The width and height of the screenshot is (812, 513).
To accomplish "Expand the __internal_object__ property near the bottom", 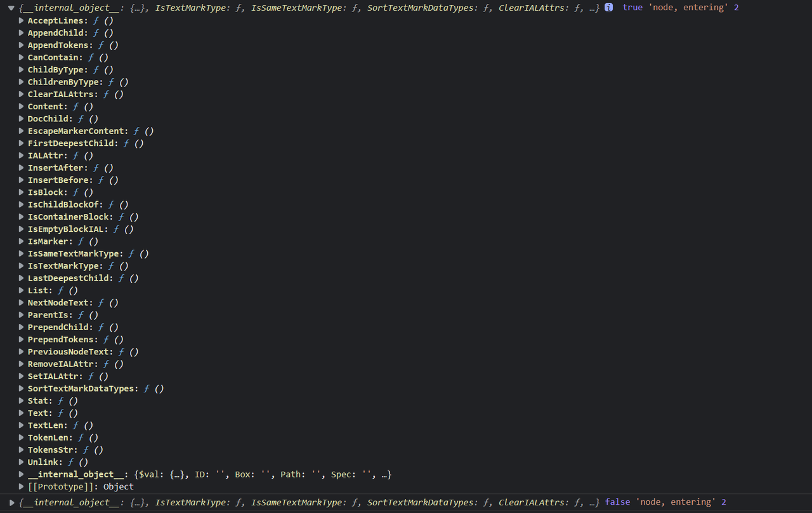I will [21, 474].
